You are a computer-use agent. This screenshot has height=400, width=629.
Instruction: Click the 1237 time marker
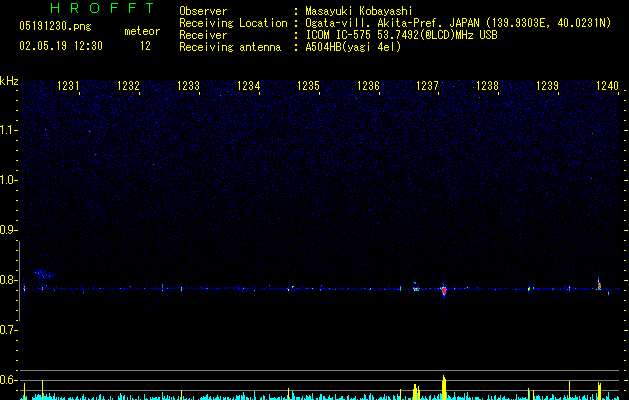click(x=428, y=86)
